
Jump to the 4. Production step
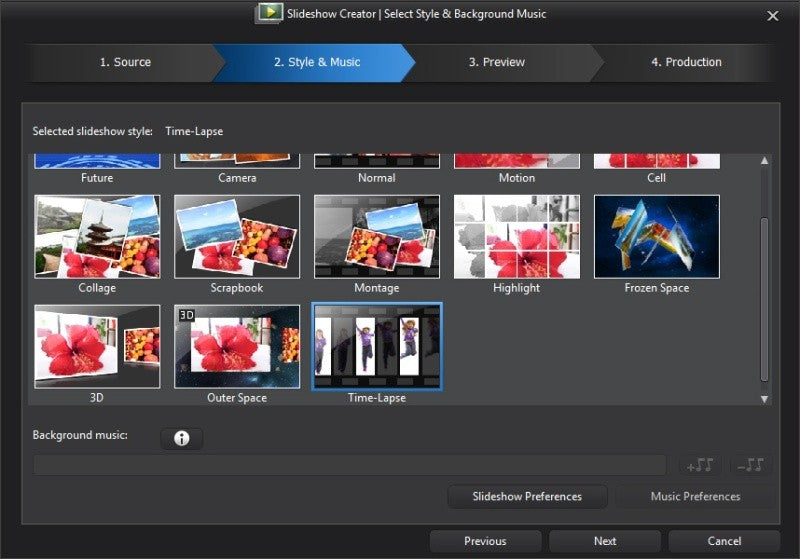tap(686, 62)
